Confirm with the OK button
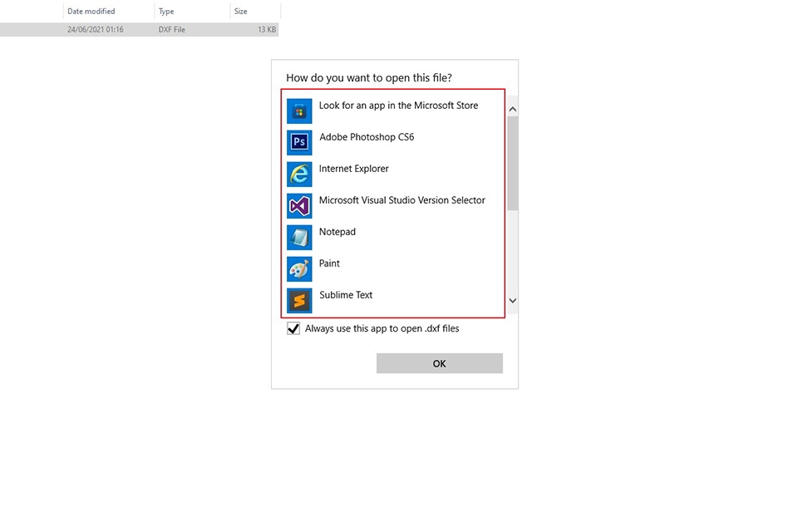 click(439, 363)
